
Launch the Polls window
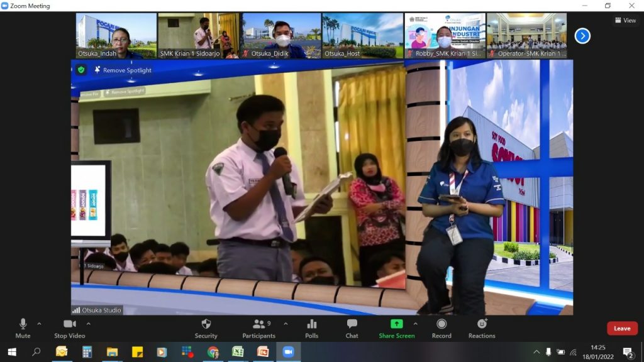pos(311,328)
